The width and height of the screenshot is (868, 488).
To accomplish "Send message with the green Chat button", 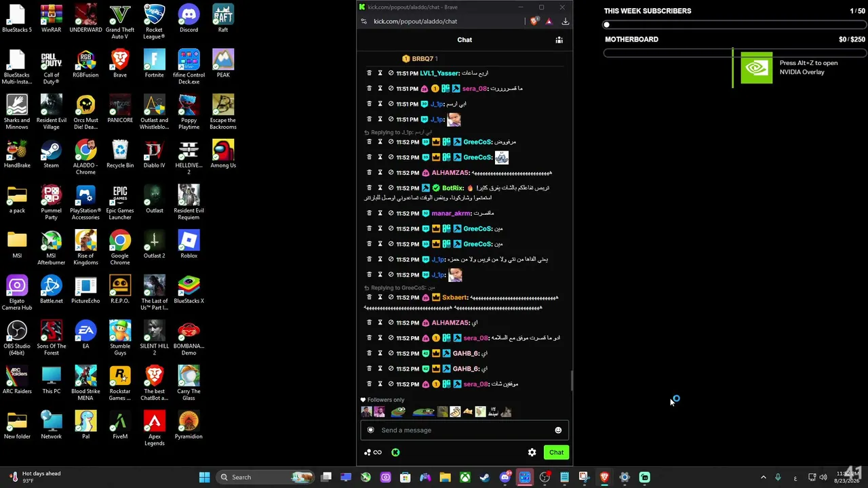I will (556, 453).
